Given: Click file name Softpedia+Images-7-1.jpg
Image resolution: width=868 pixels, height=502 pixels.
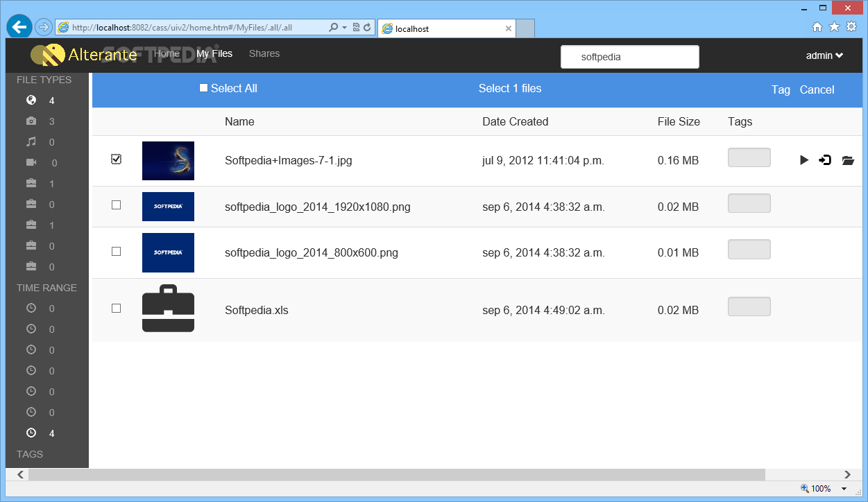Looking at the screenshot, I should point(289,160).
